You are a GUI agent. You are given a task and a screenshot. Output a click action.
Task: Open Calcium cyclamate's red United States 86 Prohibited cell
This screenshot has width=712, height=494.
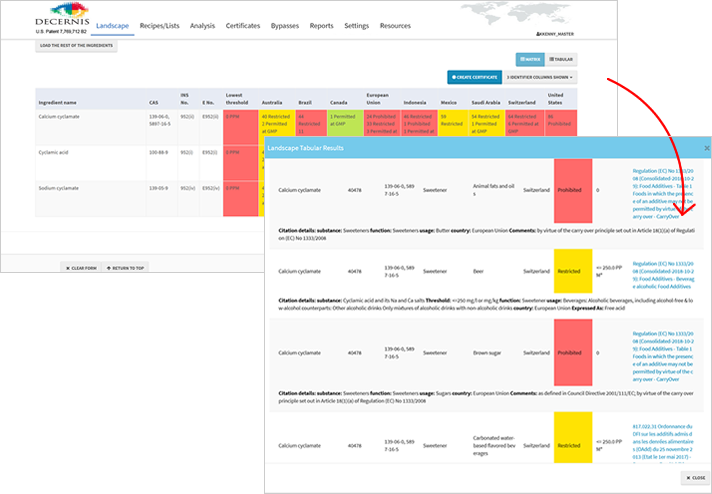point(561,123)
